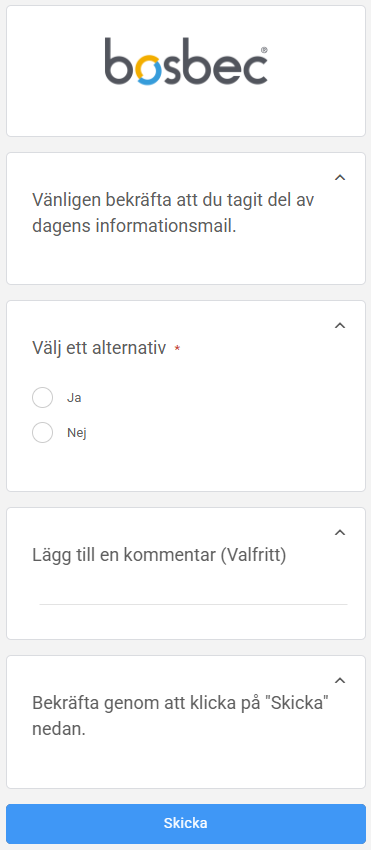Click the word "nedan." in the last card
Viewport: 371px width, 850px height.
click(x=59, y=729)
